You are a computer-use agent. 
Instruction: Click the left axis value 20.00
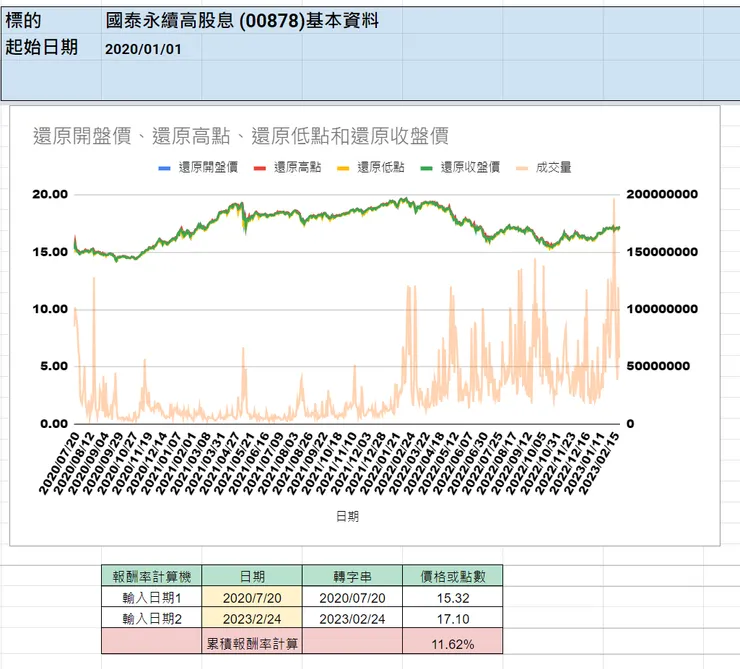point(50,194)
